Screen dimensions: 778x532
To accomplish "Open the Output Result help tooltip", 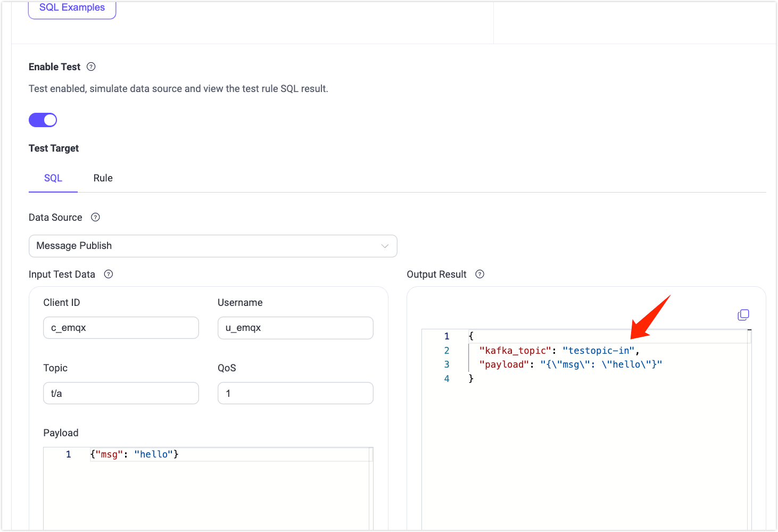I will 479,274.
